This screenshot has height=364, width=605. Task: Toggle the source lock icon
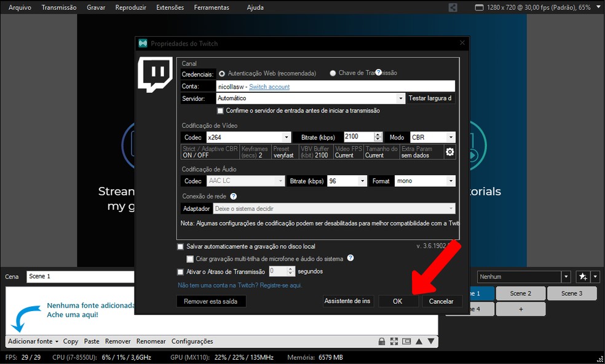(382, 341)
